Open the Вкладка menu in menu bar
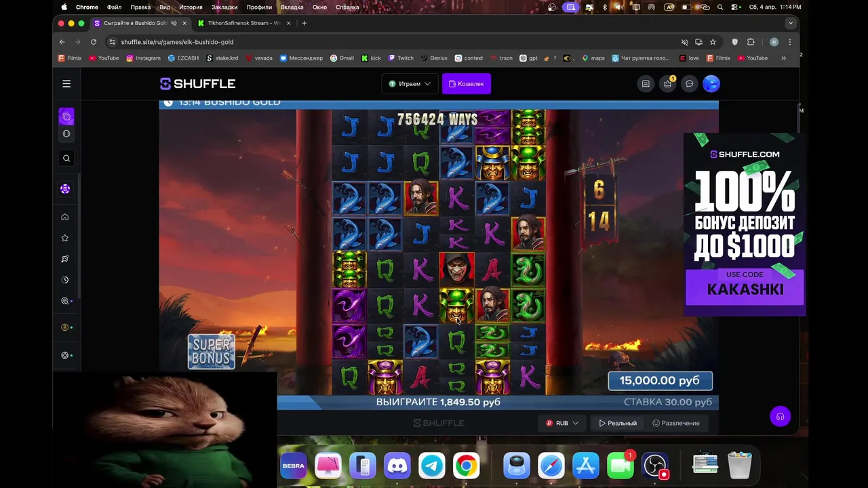The height and width of the screenshot is (488, 868). coord(292,7)
